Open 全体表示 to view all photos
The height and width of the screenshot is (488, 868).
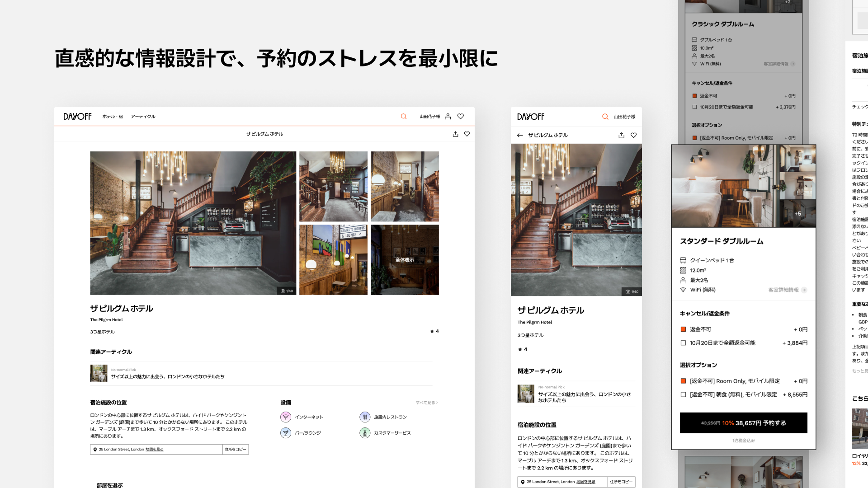tap(405, 260)
